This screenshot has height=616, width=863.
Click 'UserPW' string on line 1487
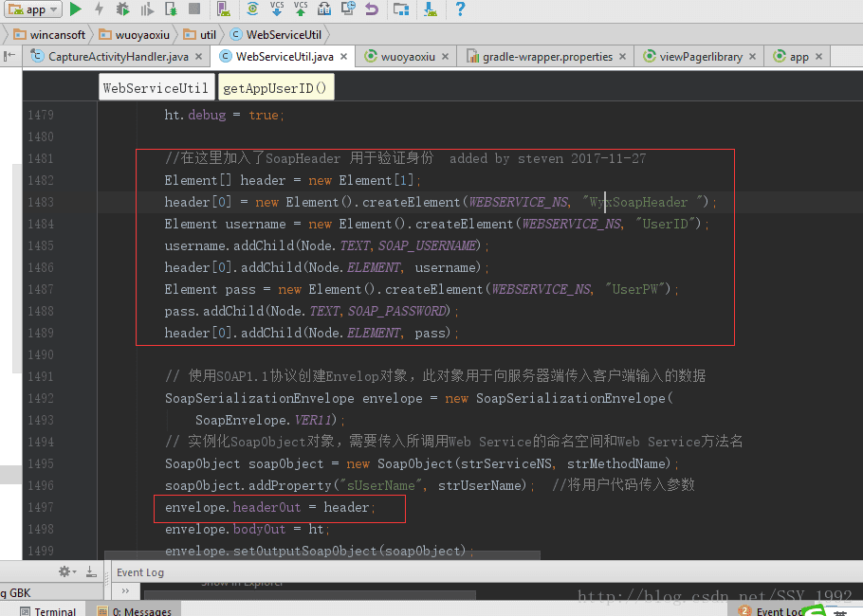(x=635, y=289)
